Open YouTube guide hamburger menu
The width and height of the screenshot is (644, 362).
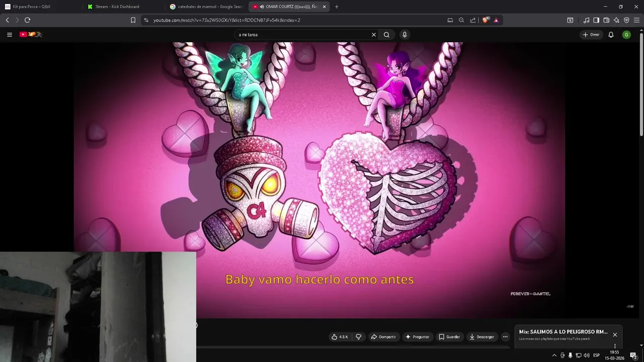point(9,35)
